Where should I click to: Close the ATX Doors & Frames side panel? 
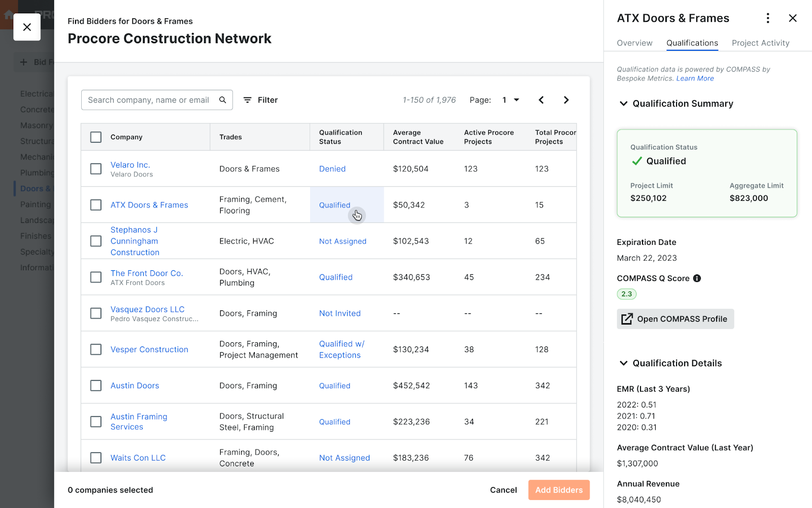coord(793,18)
